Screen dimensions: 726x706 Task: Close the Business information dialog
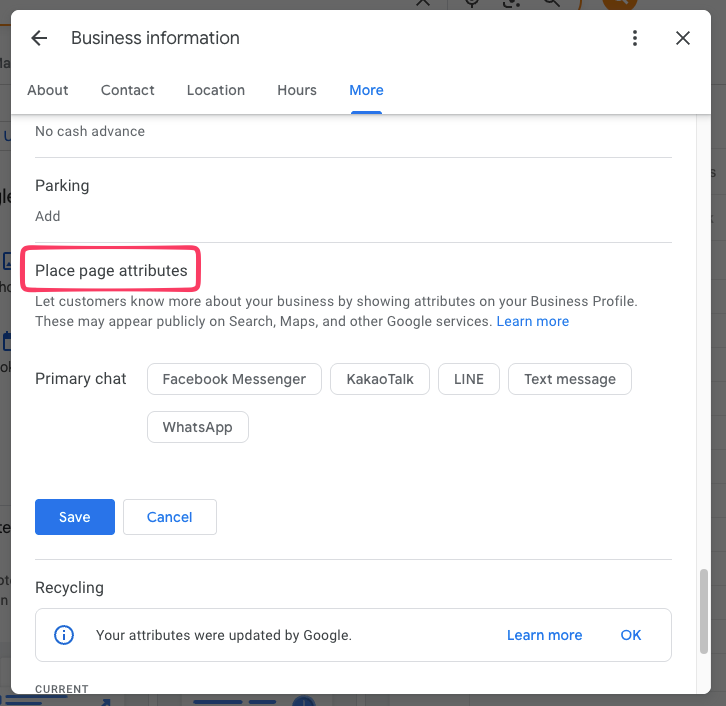682,38
